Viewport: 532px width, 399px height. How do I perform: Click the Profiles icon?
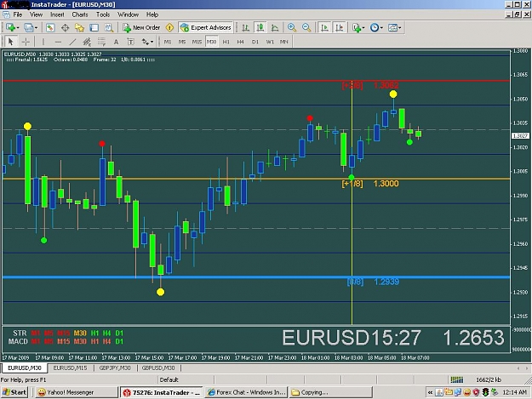28,27
